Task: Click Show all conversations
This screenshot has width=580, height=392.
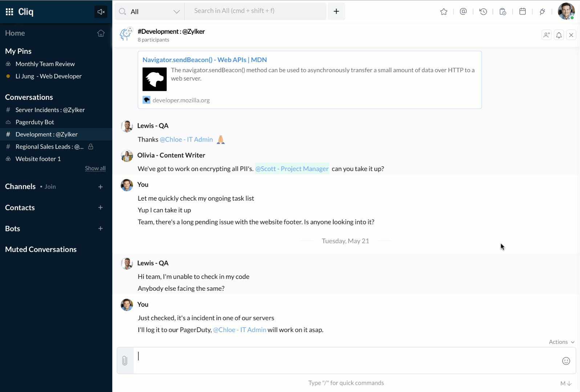Action: click(x=95, y=168)
